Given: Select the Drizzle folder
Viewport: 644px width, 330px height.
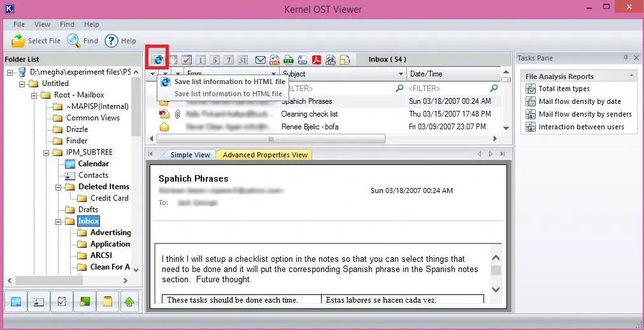Looking at the screenshot, I should (x=77, y=129).
